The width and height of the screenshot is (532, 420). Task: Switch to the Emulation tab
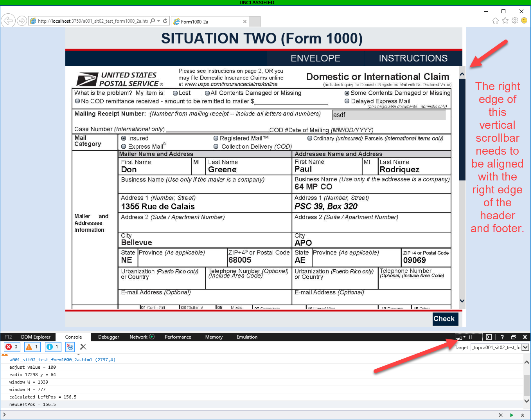click(x=247, y=337)
